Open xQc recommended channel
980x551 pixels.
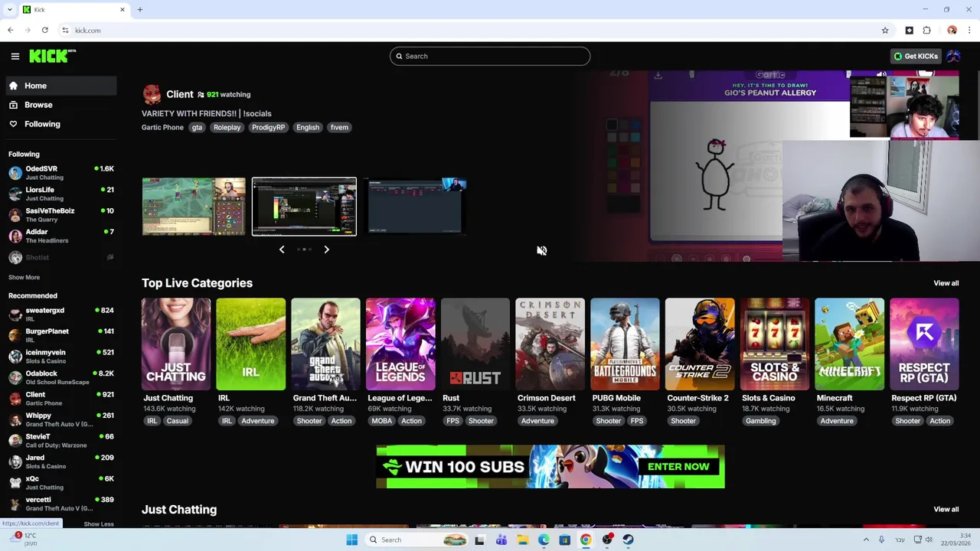(61, 483)
